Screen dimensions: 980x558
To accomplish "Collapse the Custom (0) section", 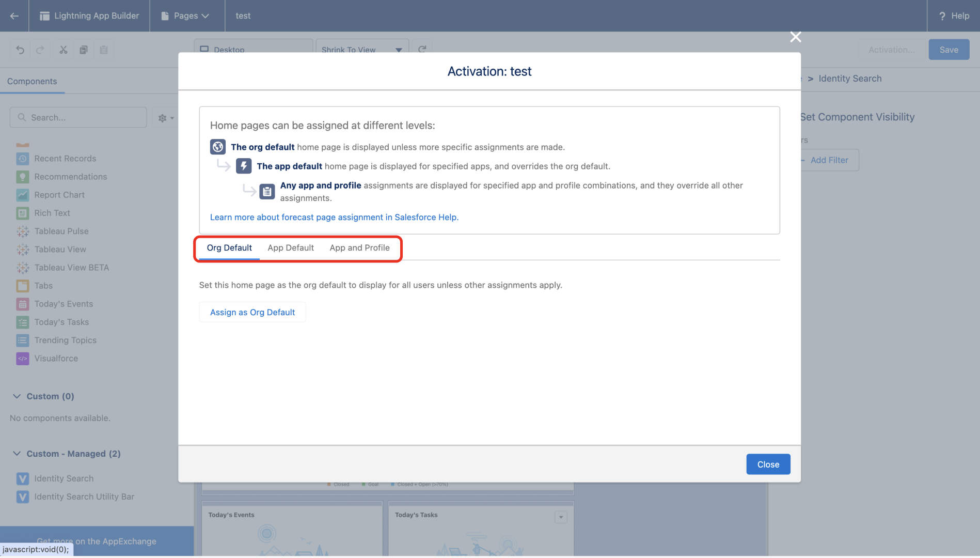I will point(17,396).
